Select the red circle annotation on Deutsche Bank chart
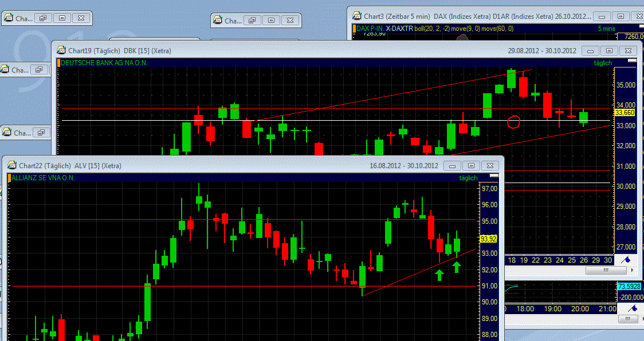This screenshot has width=644, height=341. 514,121
